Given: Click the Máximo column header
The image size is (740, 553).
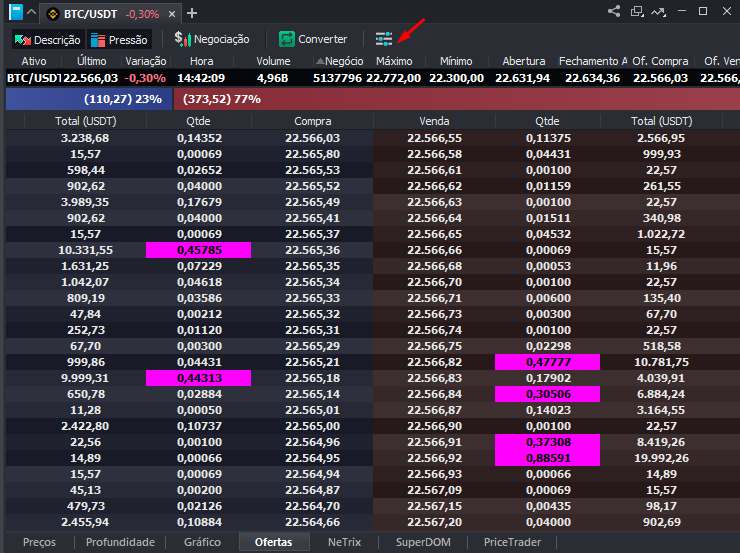Looking at the screenshot, I should 394,61.
